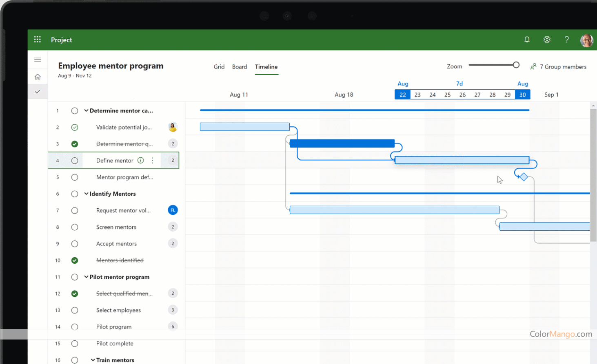The width and height of the screenshot is (597, 364).
Task: Switch to the Board tab
Action: pyautogui.click(x=240, y=67)
